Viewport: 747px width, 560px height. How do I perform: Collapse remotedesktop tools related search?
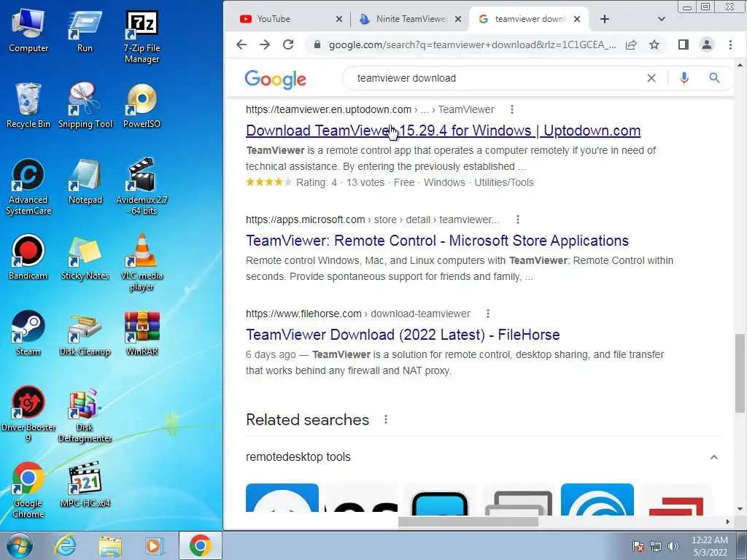[713, 457]
